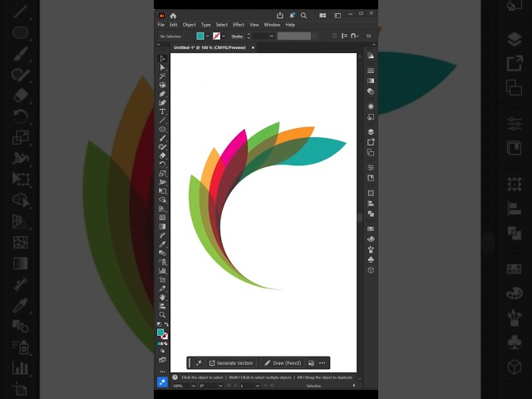The image size is (532, 399).
Task: Click the Draw (Pencil) button
Action: point(283,363)
